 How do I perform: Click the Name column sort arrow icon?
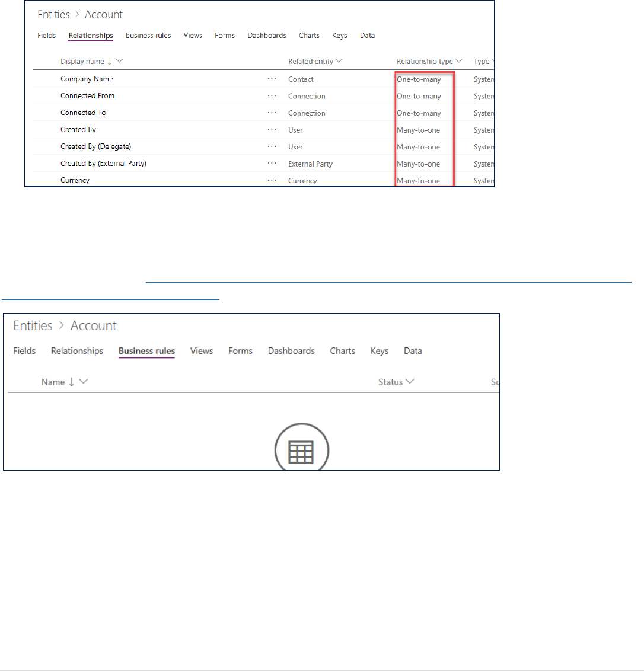[x=72, y=382]
